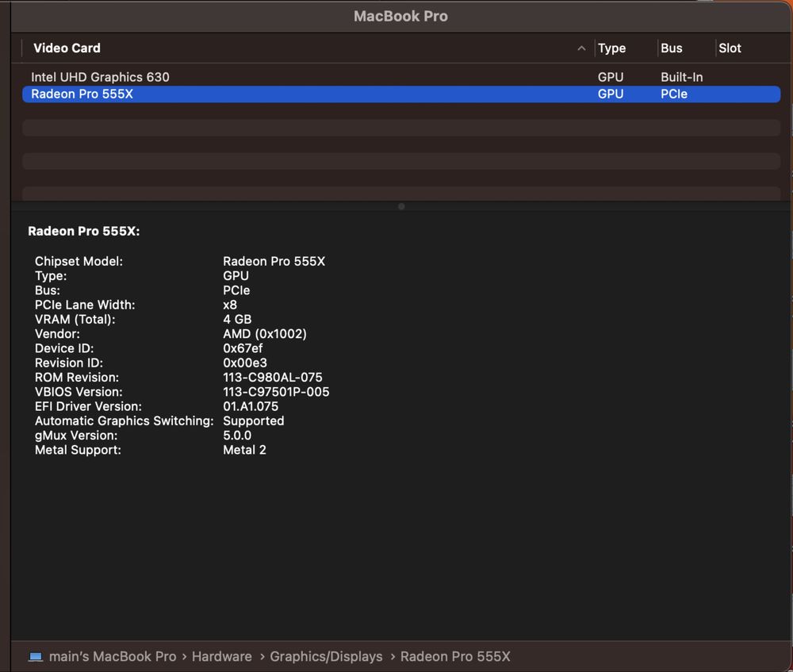Click the ROM revision value 113-C980AL-075
The height and width of the screenshot is (672, 793).
pyautogui.click(x=273, y=378)
